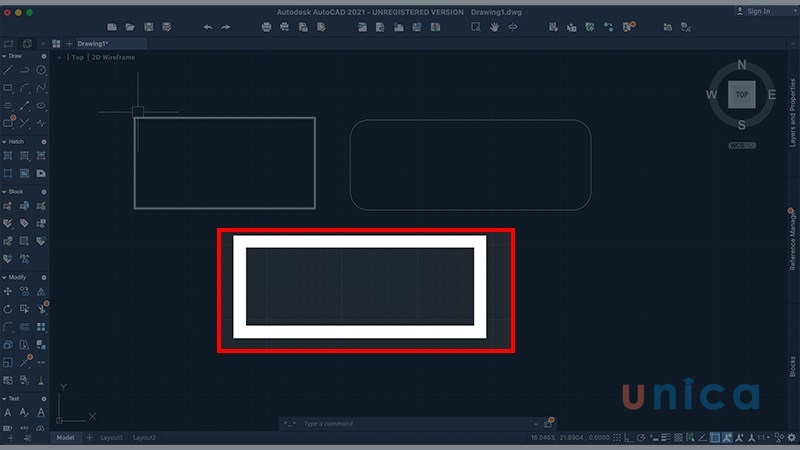Open Blocks side panel
The height and width of the screenshot is (450, 800).
point(792,366)
